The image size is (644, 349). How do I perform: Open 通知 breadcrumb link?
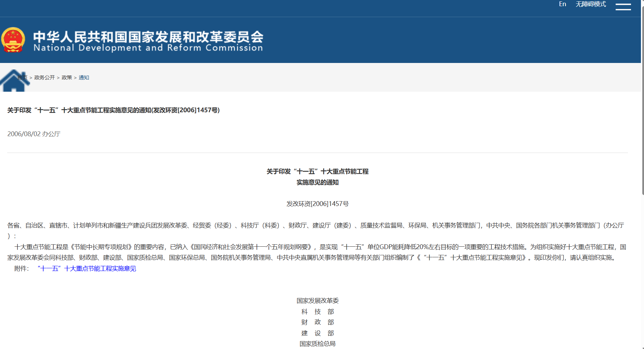[84, 78]
